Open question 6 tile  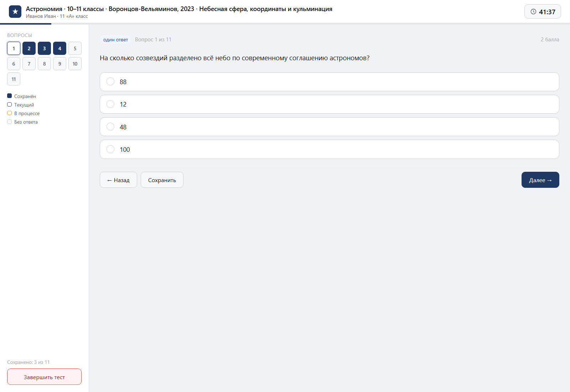coord(14,64)
